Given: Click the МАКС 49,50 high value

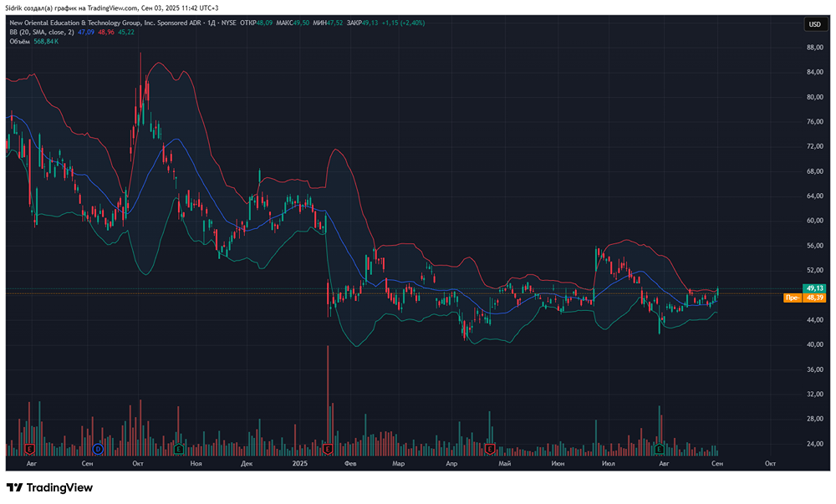Looking at the screenshot, I should coord(293,23).
